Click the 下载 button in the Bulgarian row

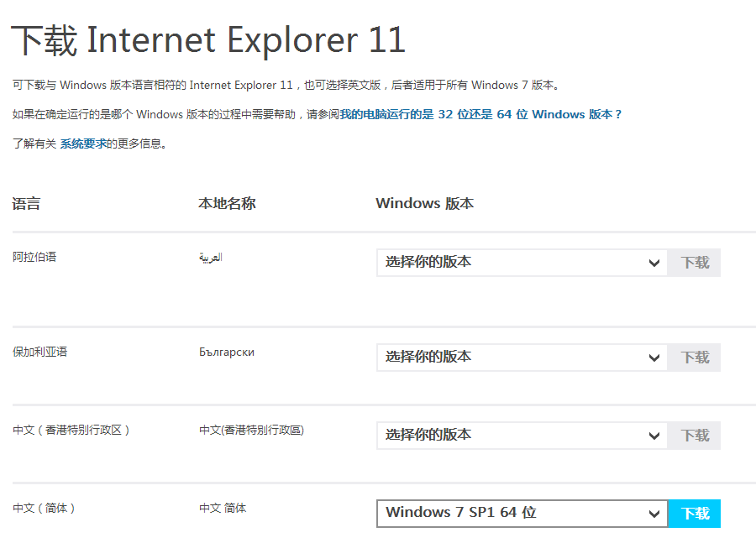click(695, 358)
